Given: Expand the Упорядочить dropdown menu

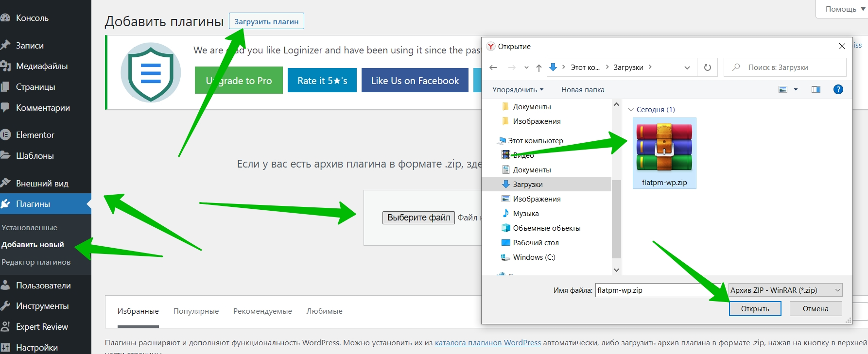Looking at the screenshot, I should click(518, 90).
